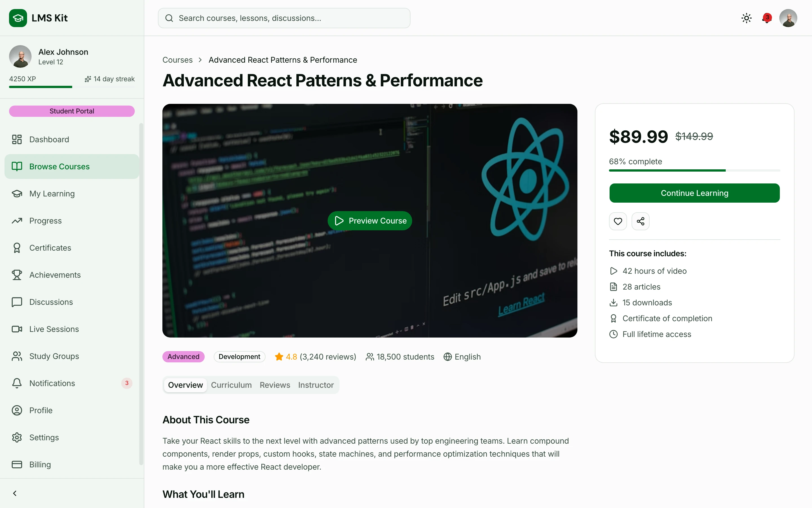Click the Live Sessions camera icon
This screenshot has width=812, height=508.
coord(17,329)
